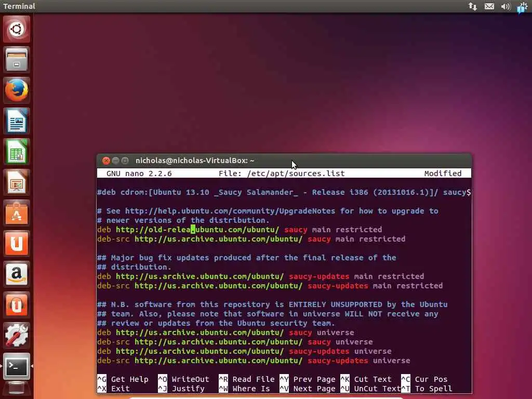Click GNU nano 2.2.6 title text
Screen dimensions: 532x399
[139, 174]
